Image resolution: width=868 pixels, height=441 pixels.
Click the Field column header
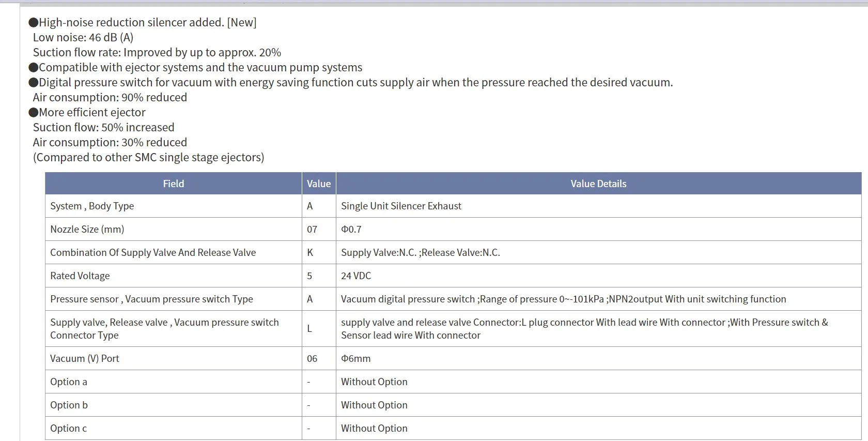(x=174, y=184)
